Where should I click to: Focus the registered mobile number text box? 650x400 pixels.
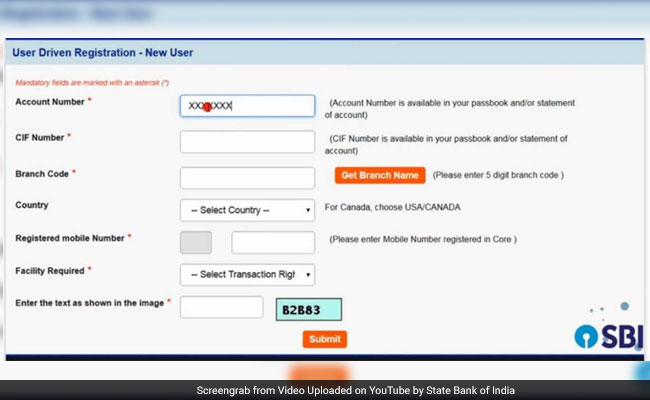pos(273,242)
